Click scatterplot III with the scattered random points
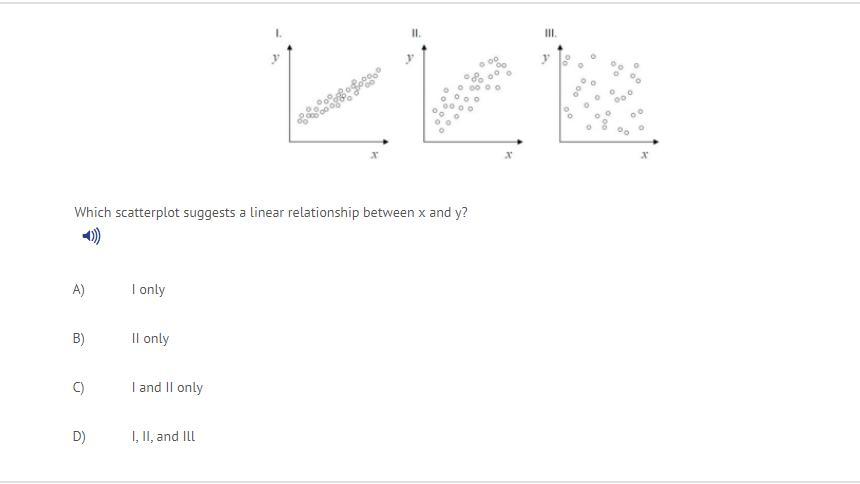This screenshot has width=860, height=484. (604, 95)
